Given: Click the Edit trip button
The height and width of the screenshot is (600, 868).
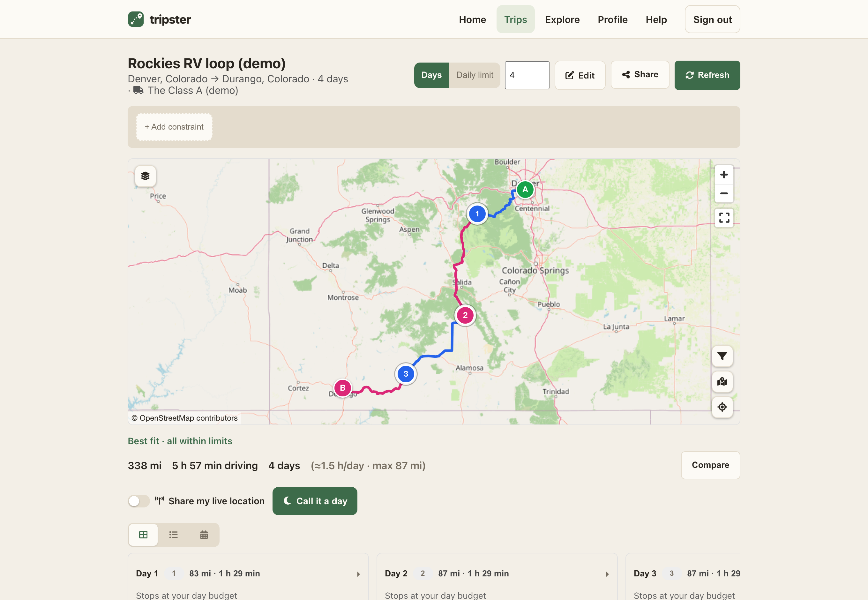Looking at the screenshot, I should (580, 76).
